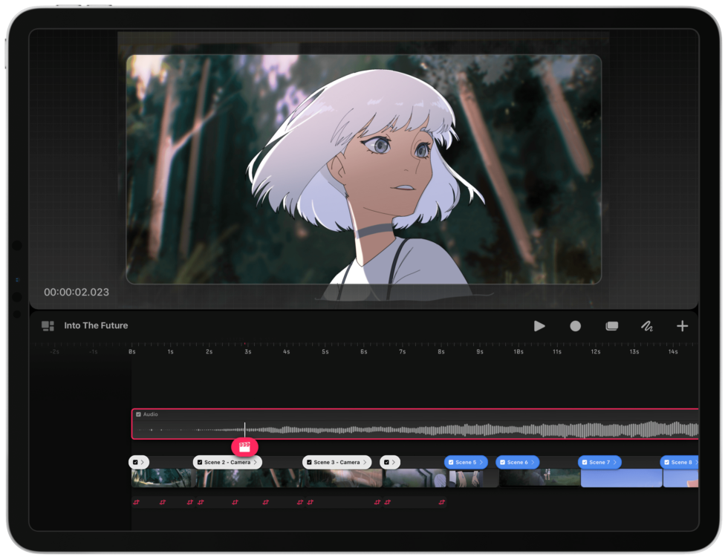
Task: Click the Record button in the toolbar
Action: click(575, 326)
